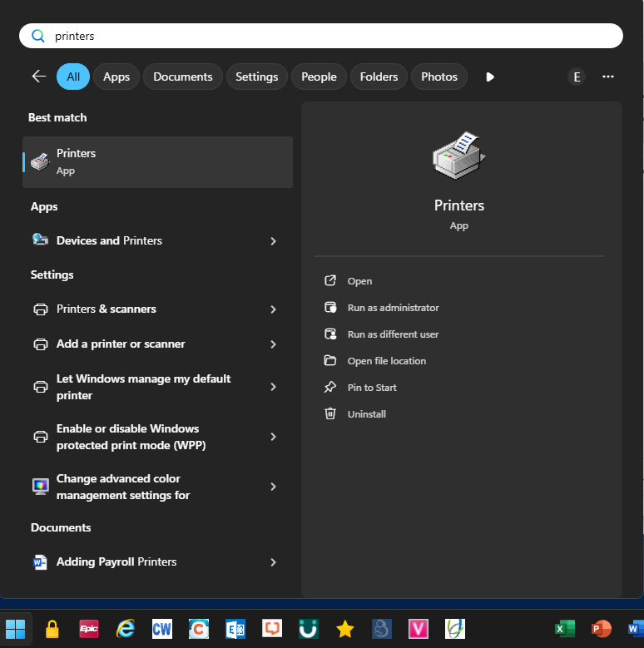Click the Printers title in preview pane
644x648 pixels.
[x=458, y=205]
